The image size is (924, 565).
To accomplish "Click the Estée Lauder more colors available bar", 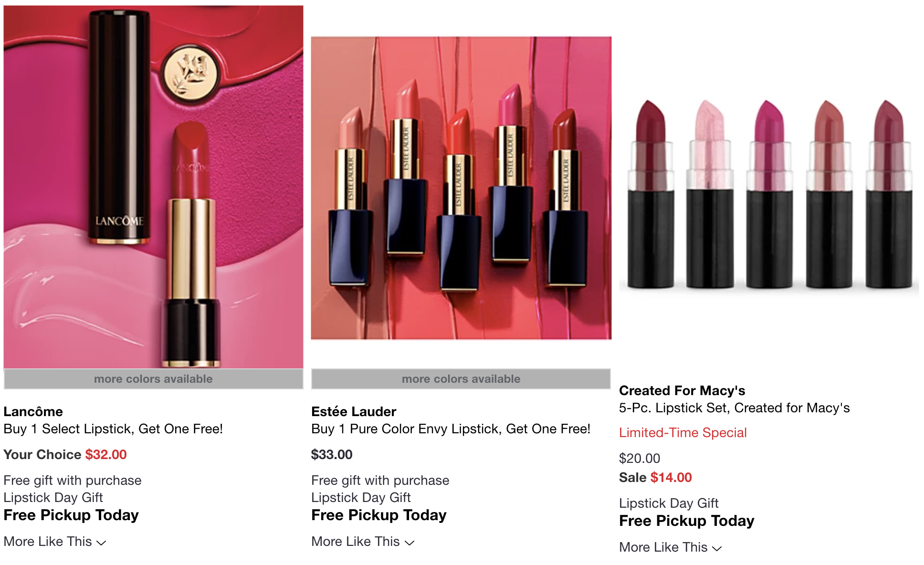I will [461, 379].
